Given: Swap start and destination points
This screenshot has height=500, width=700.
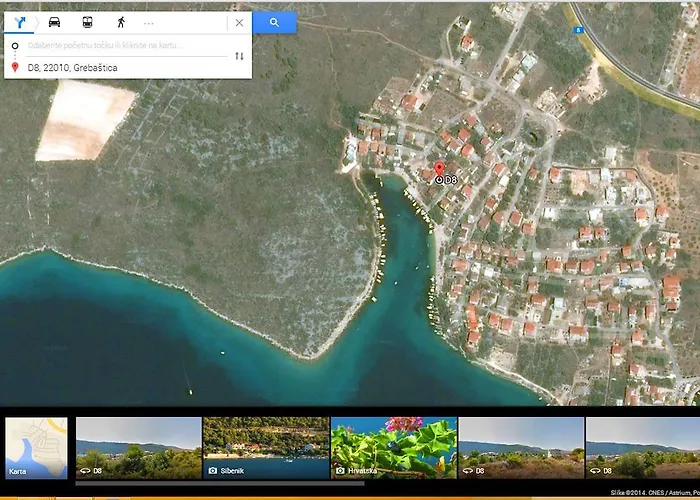Looking at the screenshot, I should [239, 56].
